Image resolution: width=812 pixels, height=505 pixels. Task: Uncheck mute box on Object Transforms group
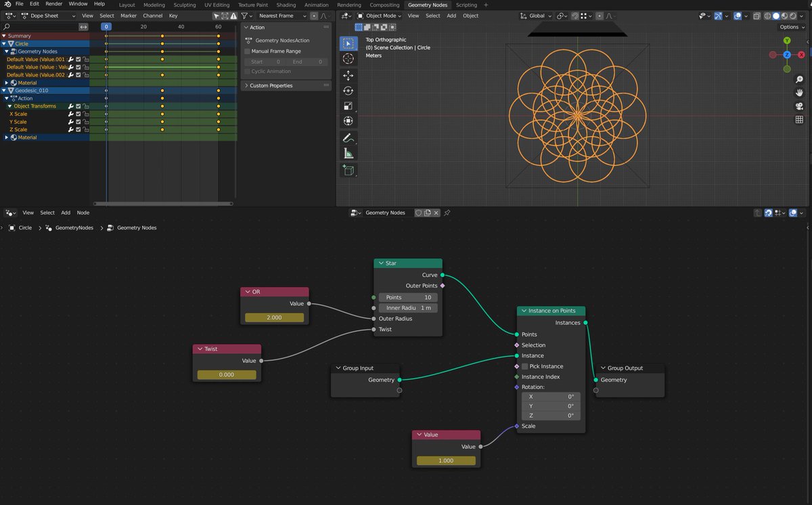coord(78,106)
